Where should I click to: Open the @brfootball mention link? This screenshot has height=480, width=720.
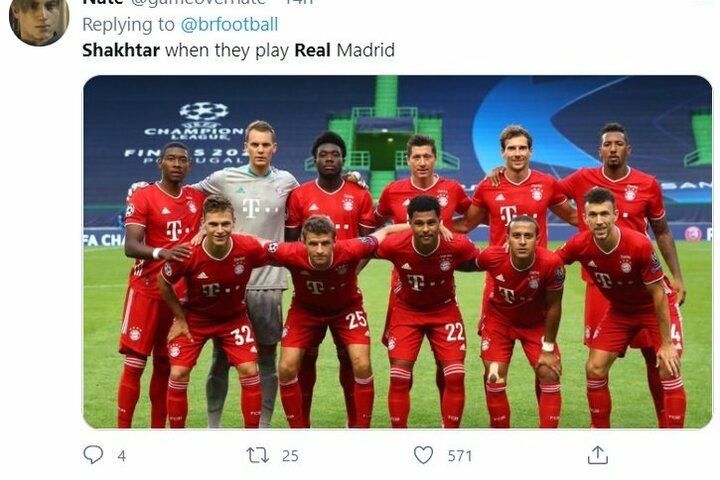(x=229, y=24)
